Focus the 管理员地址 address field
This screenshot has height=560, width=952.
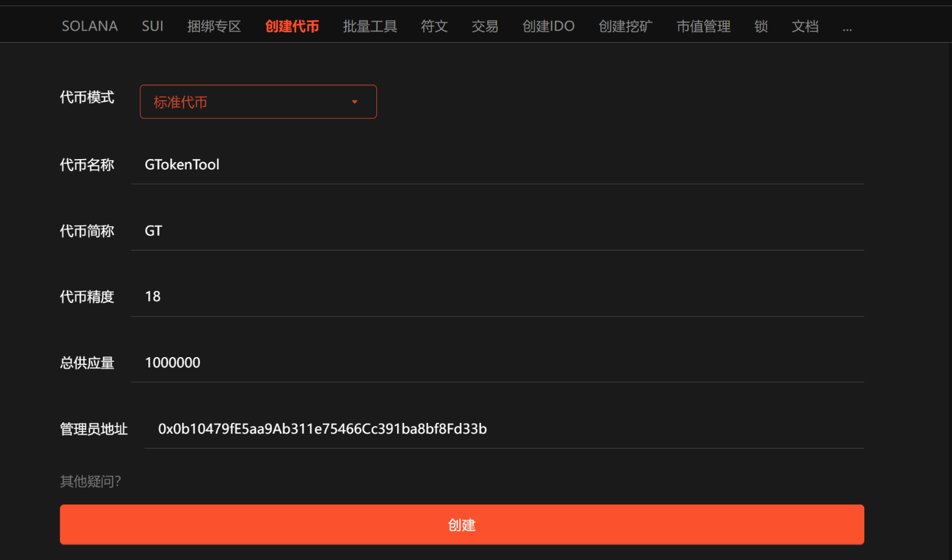point(504,429)
